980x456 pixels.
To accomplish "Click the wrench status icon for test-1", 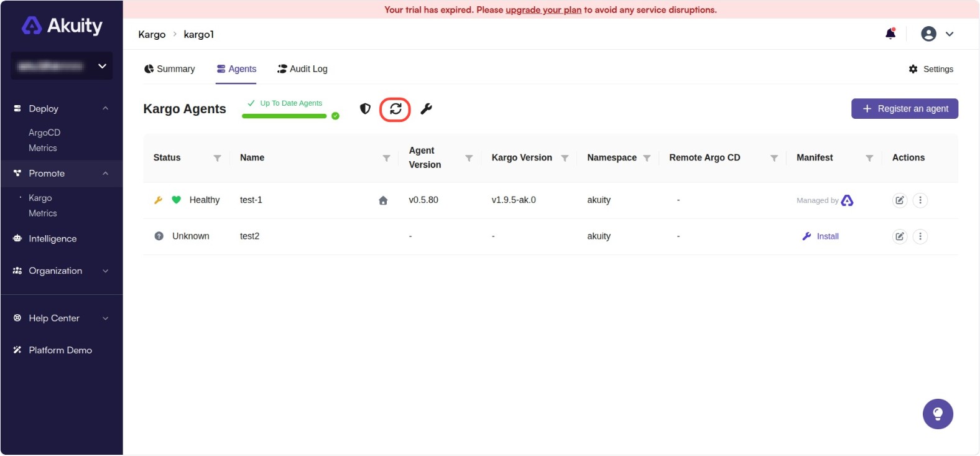I will 158,200.
